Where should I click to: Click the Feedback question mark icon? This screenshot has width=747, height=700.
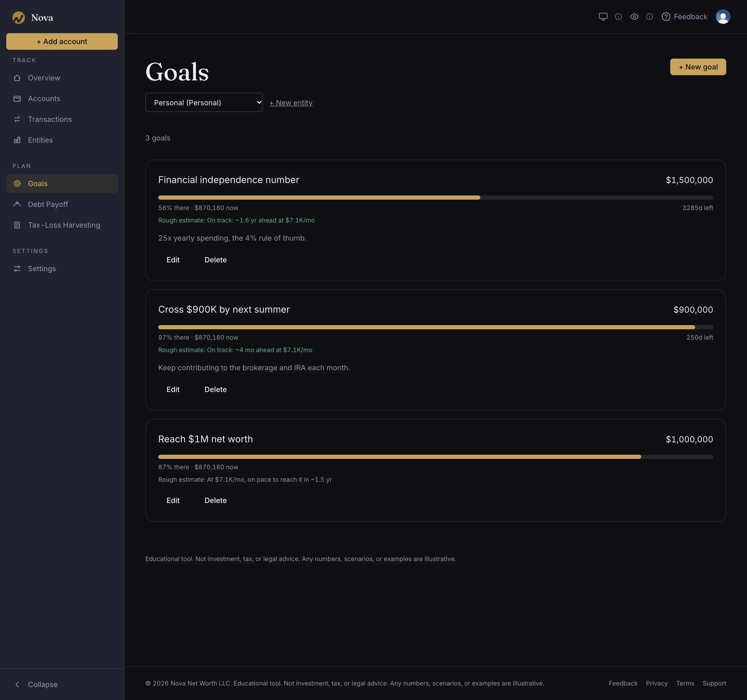[666, 17]
